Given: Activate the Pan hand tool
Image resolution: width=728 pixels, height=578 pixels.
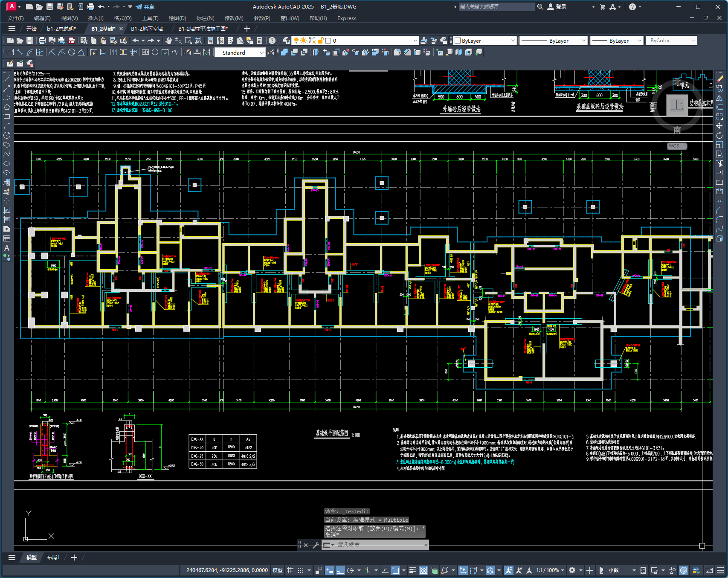Looking at the screenshot, I should tap(169, 41).
